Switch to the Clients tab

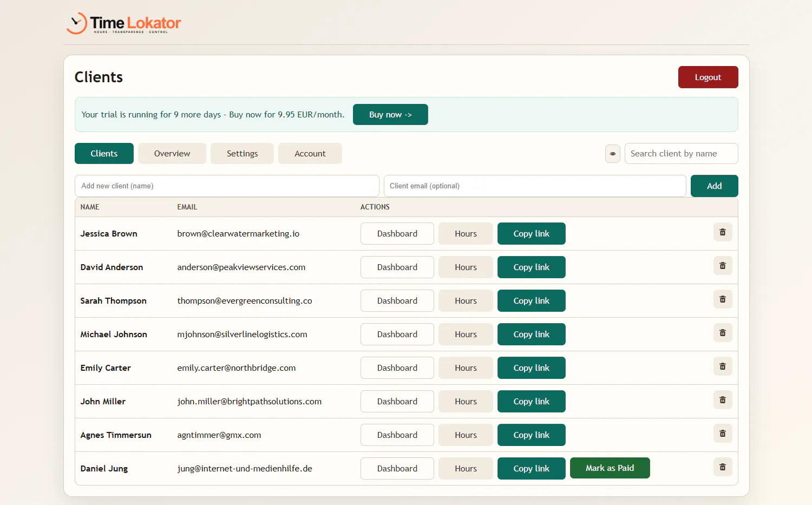click(104, 153)
